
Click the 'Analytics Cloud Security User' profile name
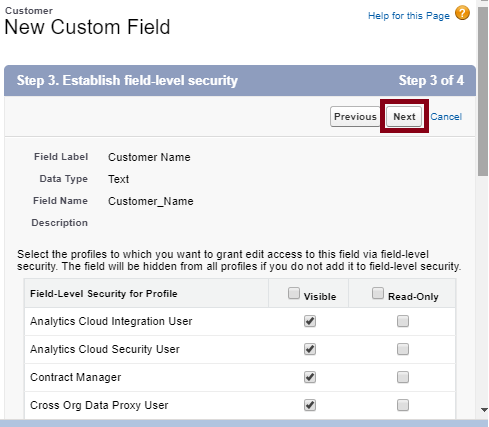105,349
